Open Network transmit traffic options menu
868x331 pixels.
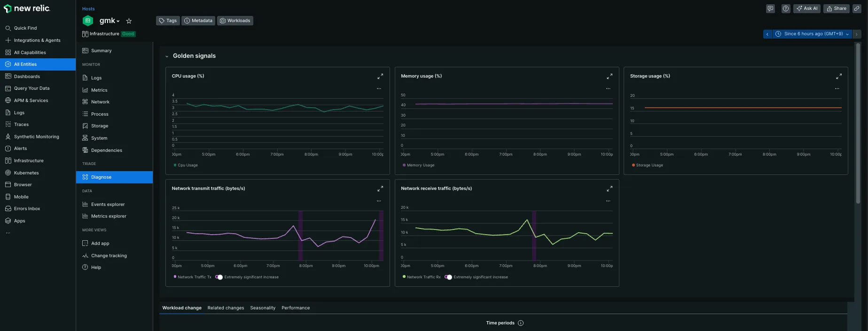379,201
